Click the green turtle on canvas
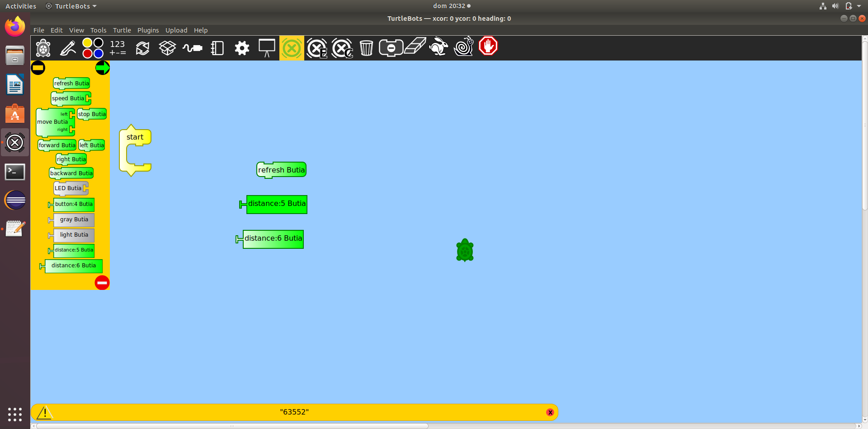 click(465, 250)
